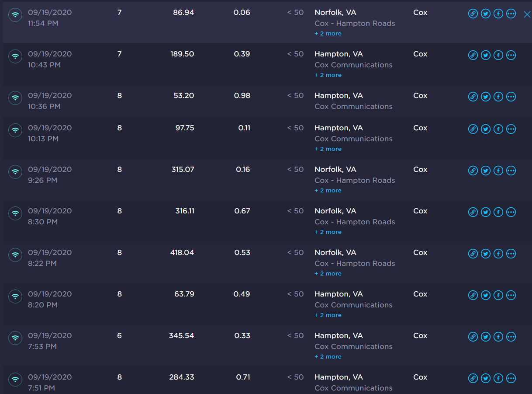The width and height of the screenshot is (532, 394).
Task: Expand '+ 2 more' in the 10:13 PM row
Action: click(x=328, y=149)
